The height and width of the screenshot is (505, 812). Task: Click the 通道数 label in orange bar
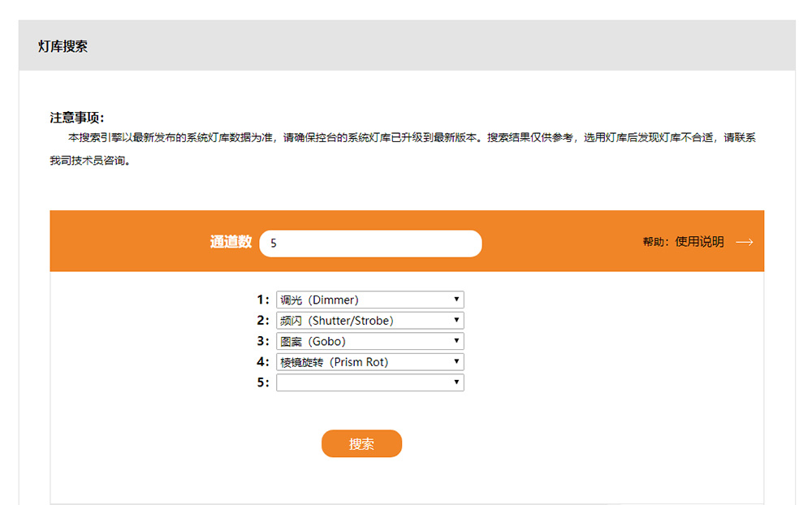(231, 242)
